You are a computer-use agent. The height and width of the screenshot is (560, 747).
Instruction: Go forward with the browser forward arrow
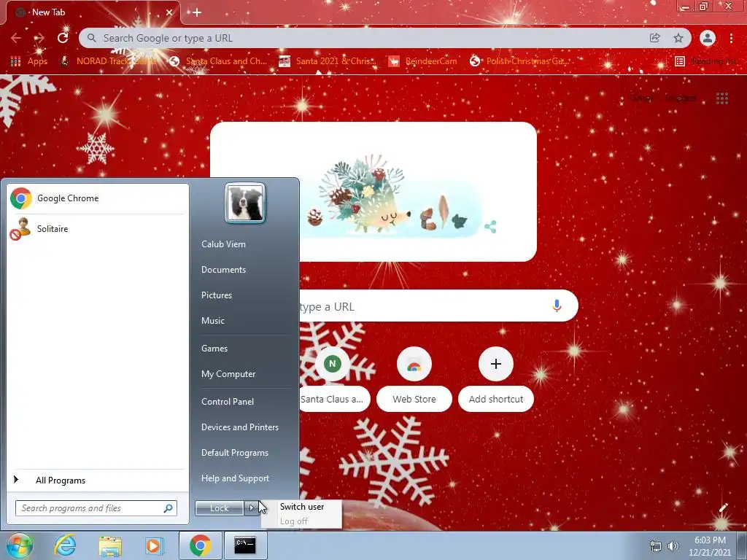(x=39, y=38)
